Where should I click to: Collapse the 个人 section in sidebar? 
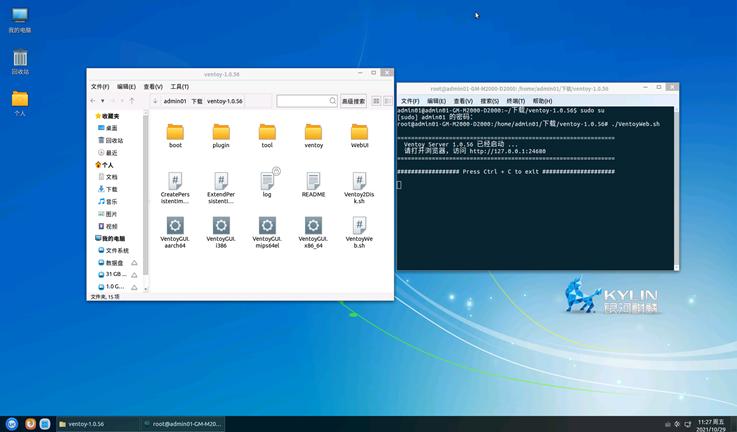click(x=95, y=165)
